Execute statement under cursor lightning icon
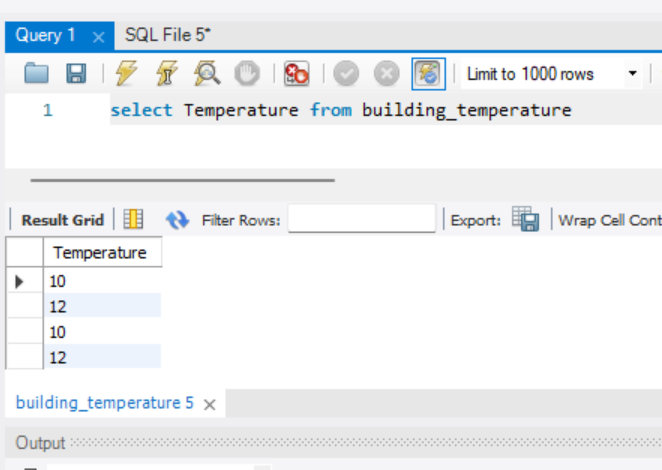This screenshot has height=470, width=662. (x=166, y=73)
